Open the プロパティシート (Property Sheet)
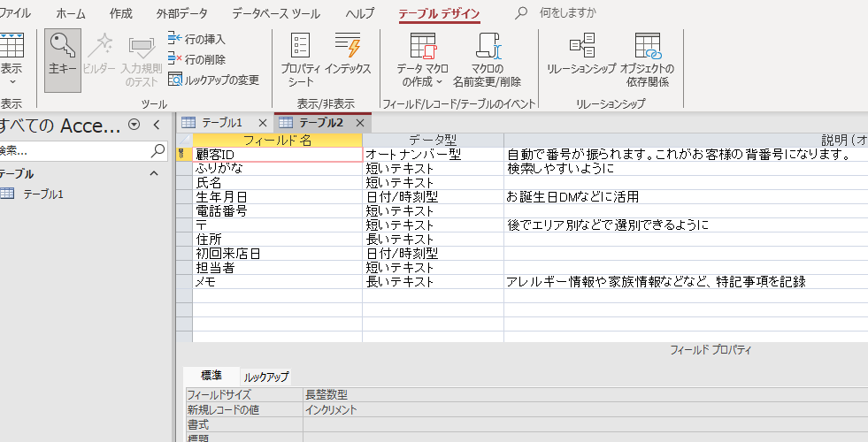This screenshot has height=442, width=868. click(x=301, y=58)
